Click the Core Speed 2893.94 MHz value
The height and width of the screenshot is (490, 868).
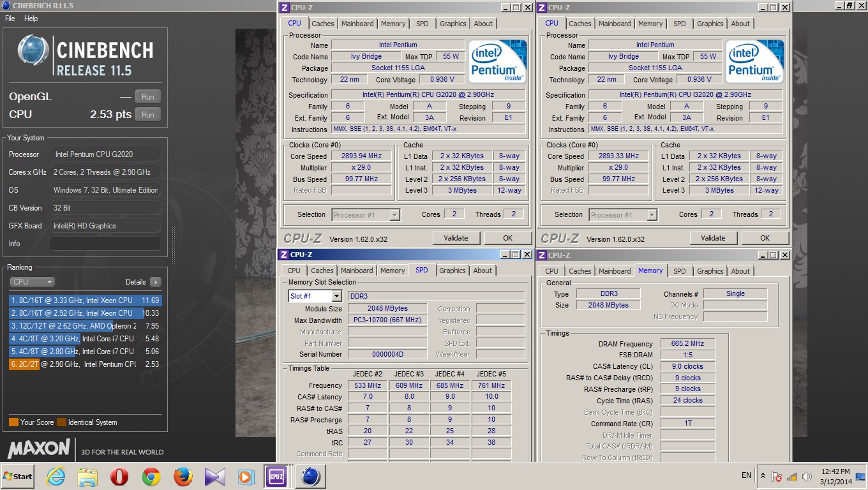(362, 156)
